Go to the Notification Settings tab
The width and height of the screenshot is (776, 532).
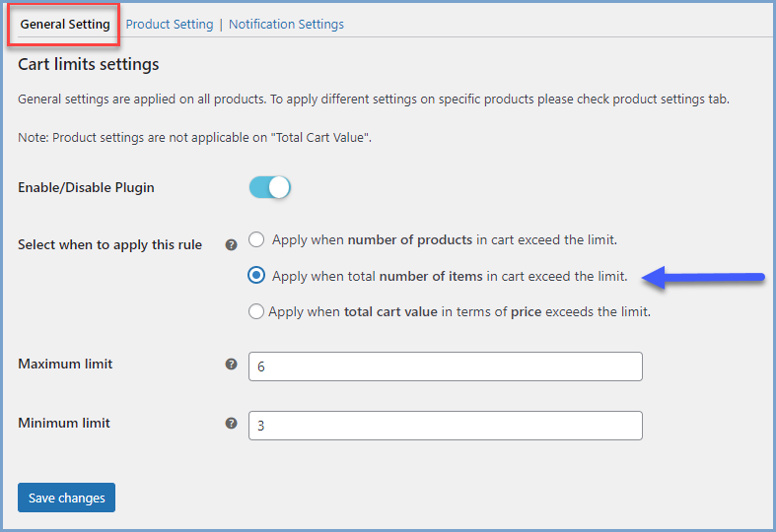286,25
